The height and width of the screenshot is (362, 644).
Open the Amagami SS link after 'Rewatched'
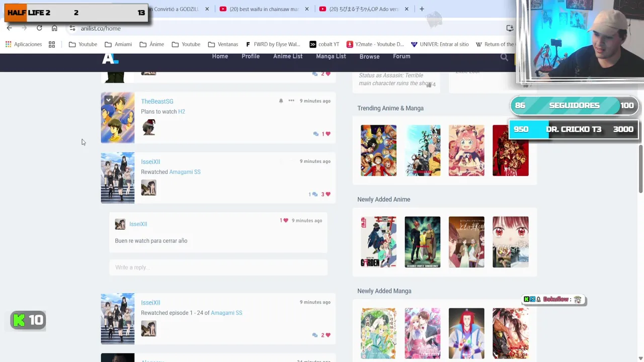point(185,172)
